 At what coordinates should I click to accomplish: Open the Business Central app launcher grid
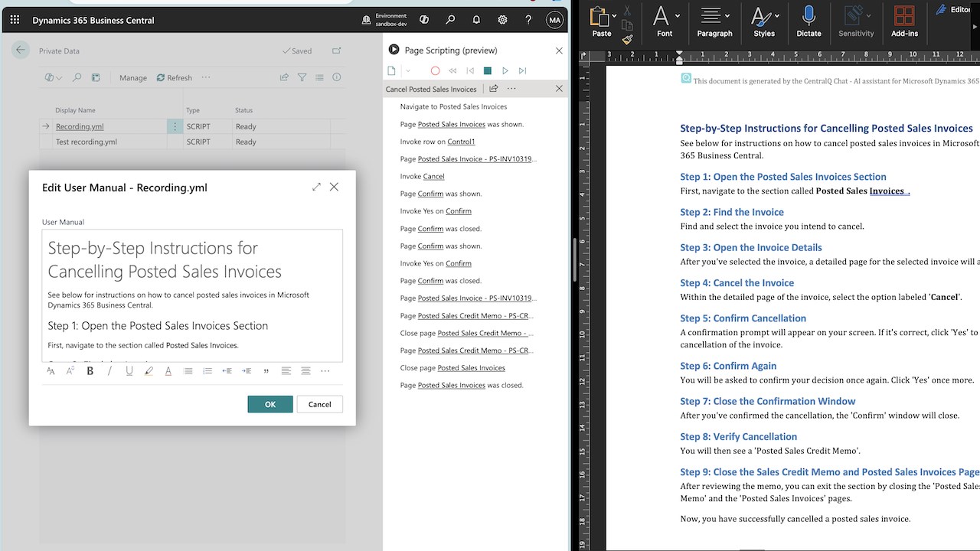click(x=15, y=20)
